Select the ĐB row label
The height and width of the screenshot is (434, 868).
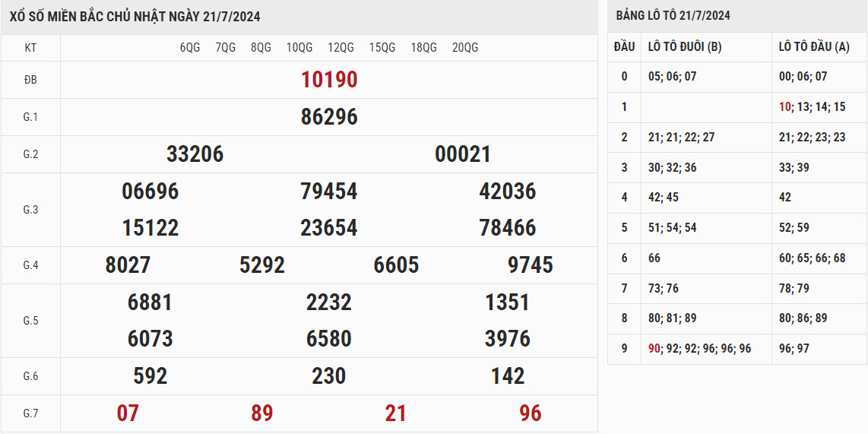pyautogui.click(x=30, y=80)
